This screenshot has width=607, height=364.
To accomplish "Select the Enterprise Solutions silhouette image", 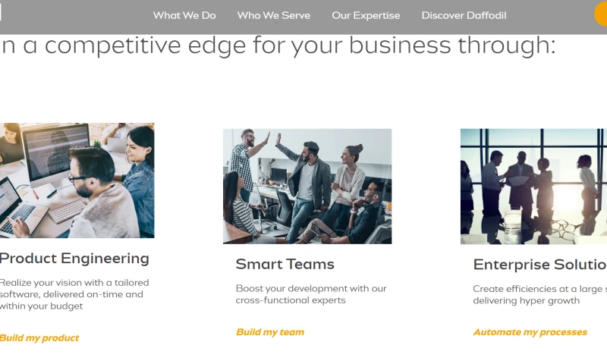I will click(533, 186).
